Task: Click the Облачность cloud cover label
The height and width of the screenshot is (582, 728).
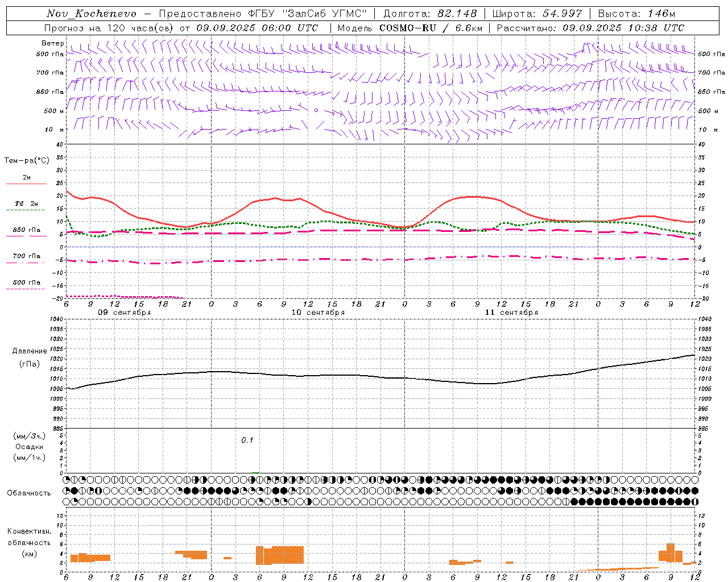Action: pyautogui.click(x=29, y=493)
